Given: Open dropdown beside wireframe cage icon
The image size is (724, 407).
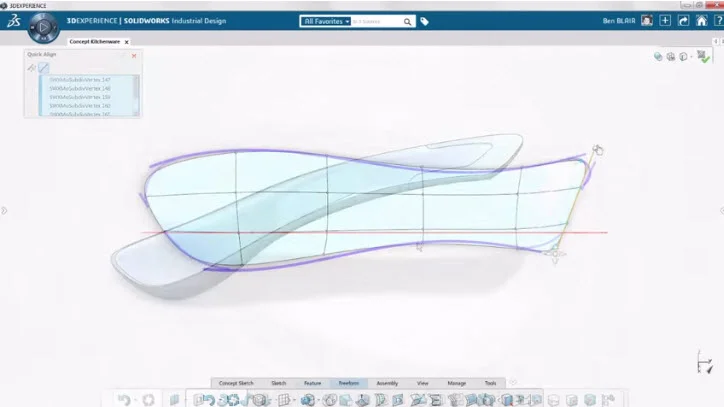Looking at the screenshot, I should (294, 400).
